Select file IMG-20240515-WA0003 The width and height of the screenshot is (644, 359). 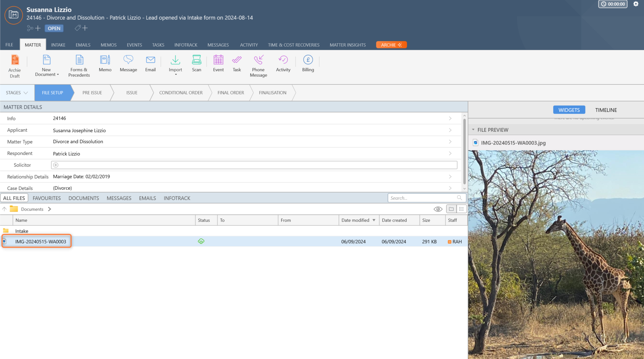coord(41,242)
